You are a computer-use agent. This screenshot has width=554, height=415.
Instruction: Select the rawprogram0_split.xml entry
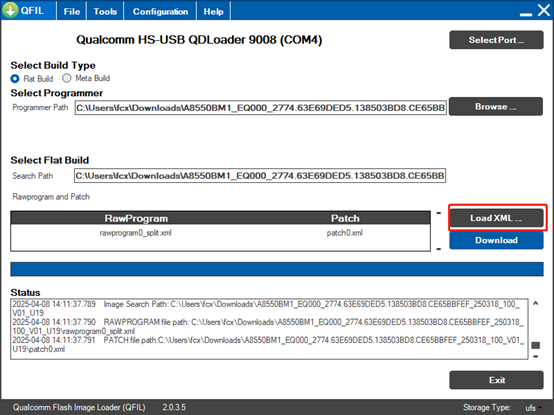click(x=135, y=233)
